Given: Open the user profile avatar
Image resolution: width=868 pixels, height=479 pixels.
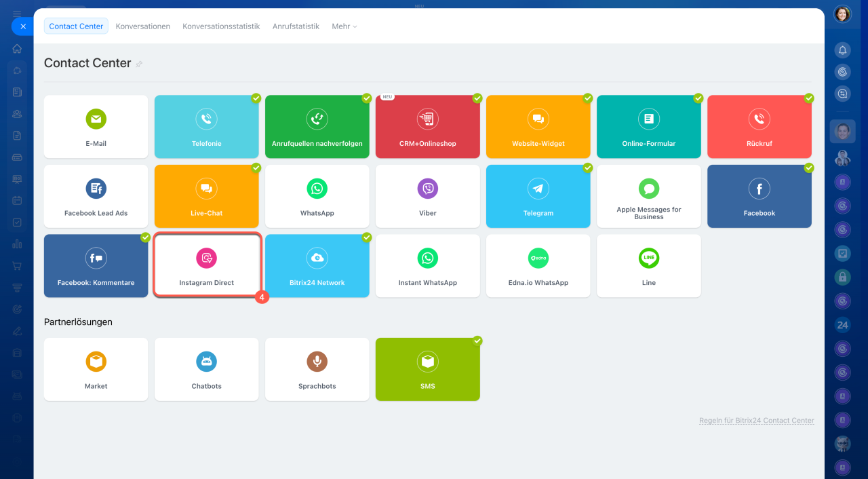Looking at the screenshot, I should pyautogui.click(x=842, y=14).
